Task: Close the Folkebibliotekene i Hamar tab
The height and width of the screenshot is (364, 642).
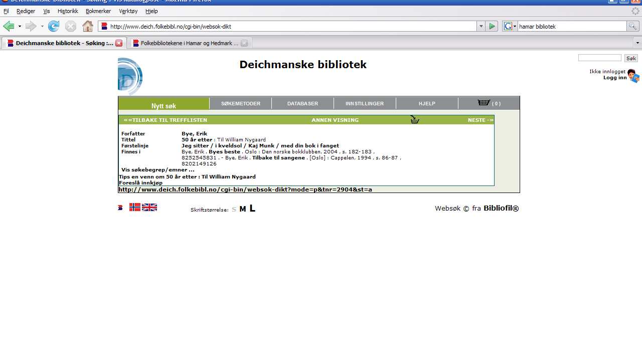Action: pyautogui.click(x=244, y=43)
